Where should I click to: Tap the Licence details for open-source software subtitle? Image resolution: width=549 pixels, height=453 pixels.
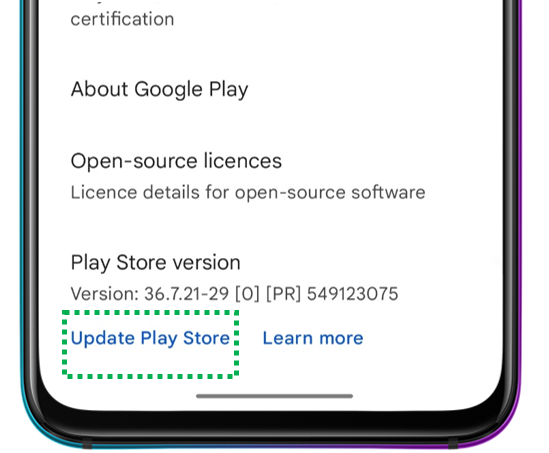pyautogui.click(x=248, y=193)
